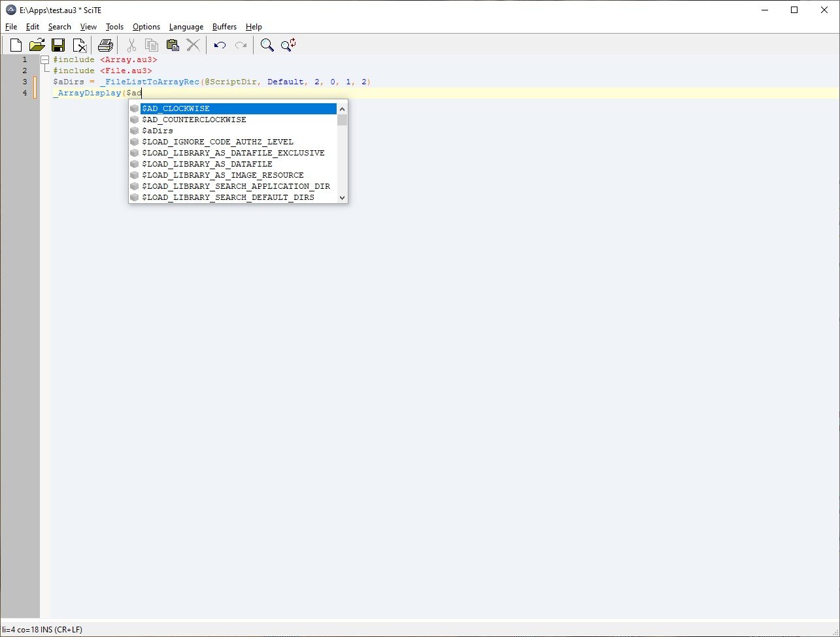This screenshot has width=840, height=637.
Task: Print the document using the printer icon
Action: (x=105, y=45)
